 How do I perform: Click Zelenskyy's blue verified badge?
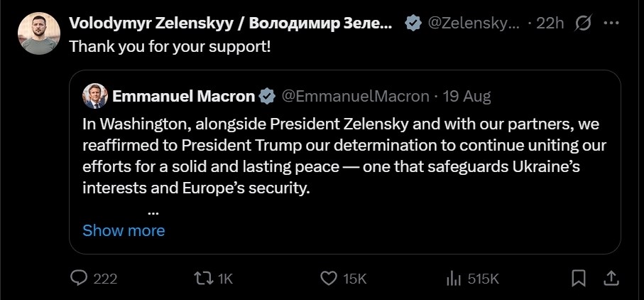[412, 23]
